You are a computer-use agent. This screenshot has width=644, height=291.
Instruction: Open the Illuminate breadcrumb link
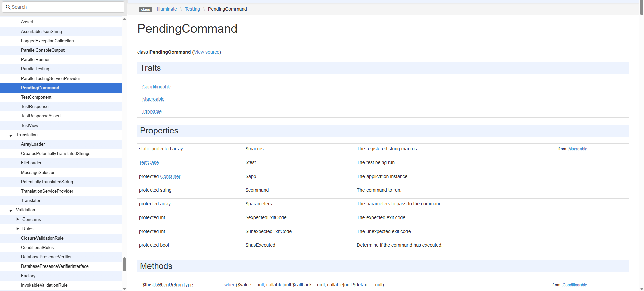167,9
